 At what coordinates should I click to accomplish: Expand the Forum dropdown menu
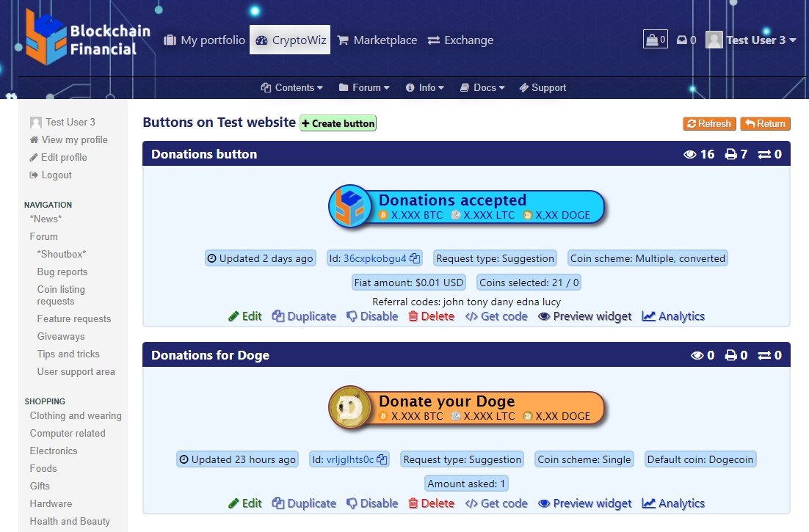tap(364, 87)
